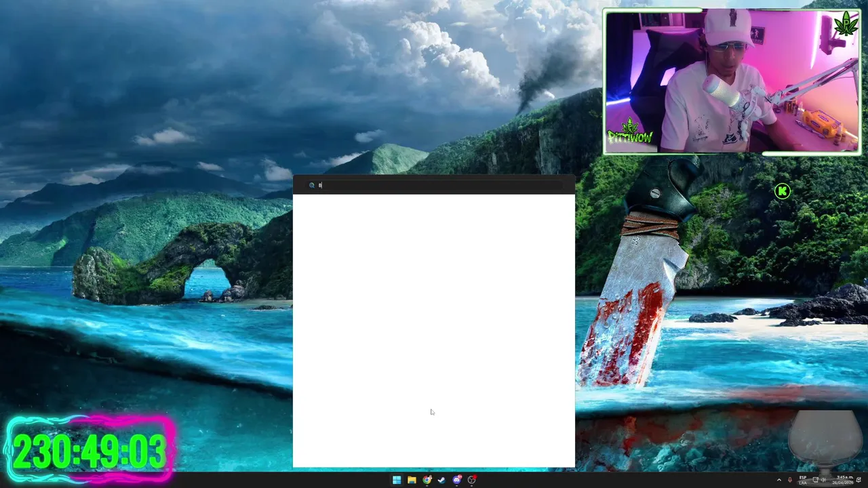
Task: Click the 230:49:03 countdown timer overlay
Action: [x=90, y=451]
